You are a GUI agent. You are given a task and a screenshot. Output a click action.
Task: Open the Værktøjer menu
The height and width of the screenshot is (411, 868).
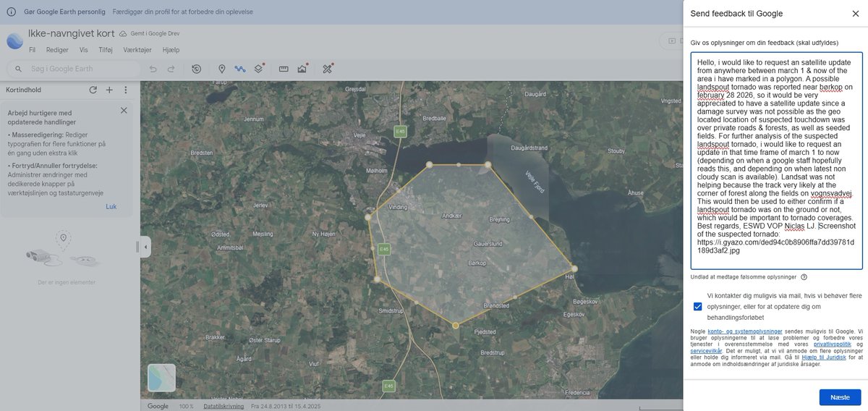tap(138, 50)
